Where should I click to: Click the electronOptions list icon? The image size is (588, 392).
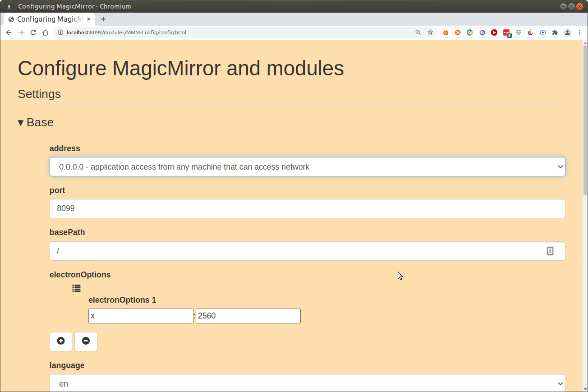point(77,288)
